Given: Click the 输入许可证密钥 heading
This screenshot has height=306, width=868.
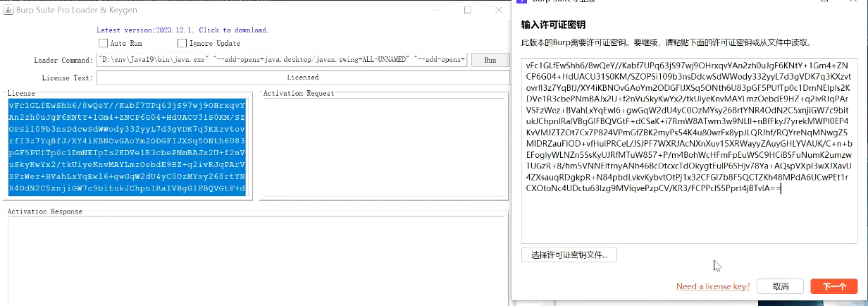Looking at the screenshot, I should click(554, 25).
